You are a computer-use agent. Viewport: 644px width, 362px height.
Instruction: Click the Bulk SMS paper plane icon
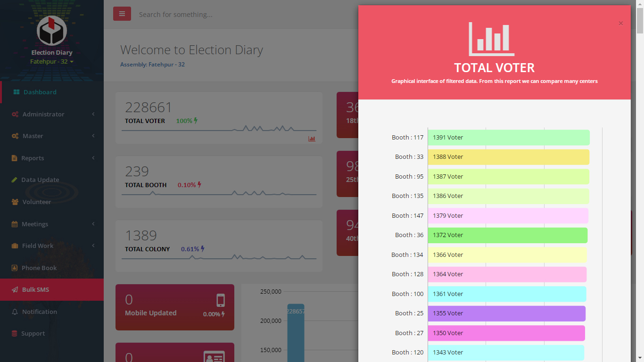tap(15, 290)
